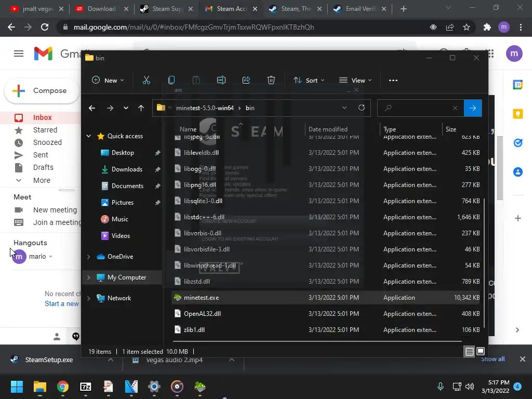The width and height of the screenshot is (532, 399).
Task: Switch to the Email Verification tab
Action: [x=361, y=9]
